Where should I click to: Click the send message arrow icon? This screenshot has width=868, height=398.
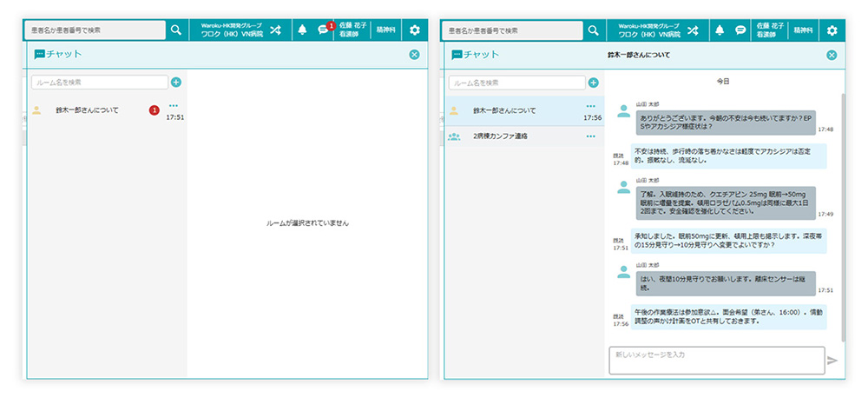(833, 360)
